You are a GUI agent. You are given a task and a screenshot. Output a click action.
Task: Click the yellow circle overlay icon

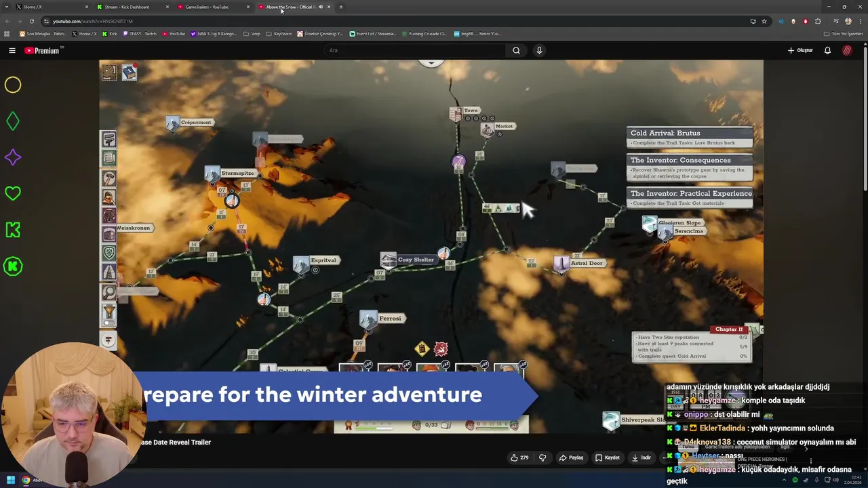(x=13, y=85)
